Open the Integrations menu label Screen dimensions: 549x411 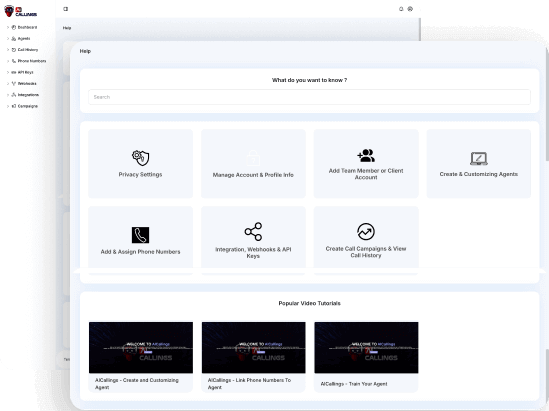28,95
